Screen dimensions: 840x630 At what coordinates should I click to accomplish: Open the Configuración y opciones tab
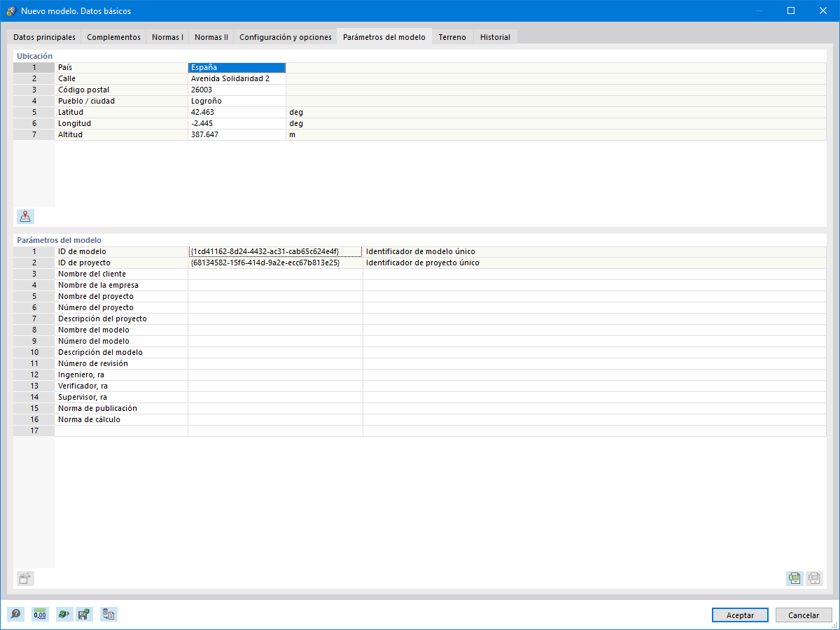[x=286, y=37]
